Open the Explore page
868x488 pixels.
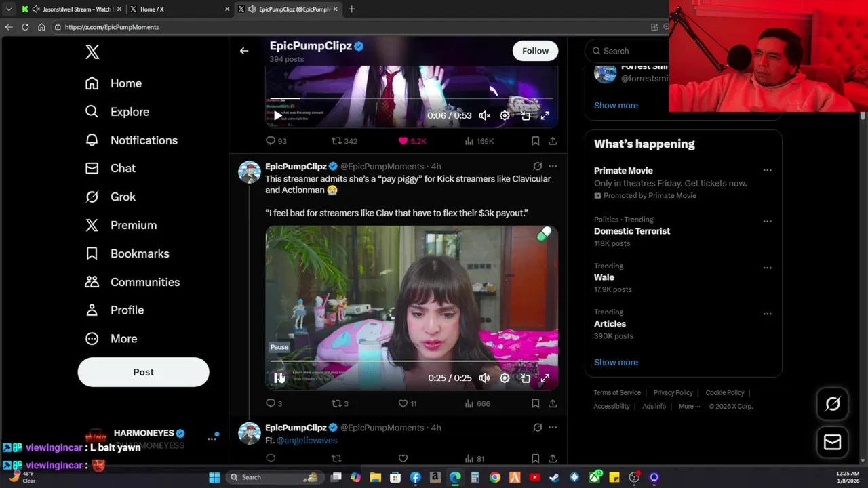tap(117, 112)
